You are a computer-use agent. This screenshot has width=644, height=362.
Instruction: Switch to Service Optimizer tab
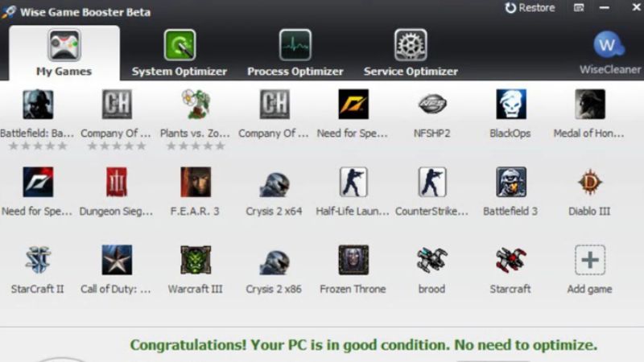[411, 53]
